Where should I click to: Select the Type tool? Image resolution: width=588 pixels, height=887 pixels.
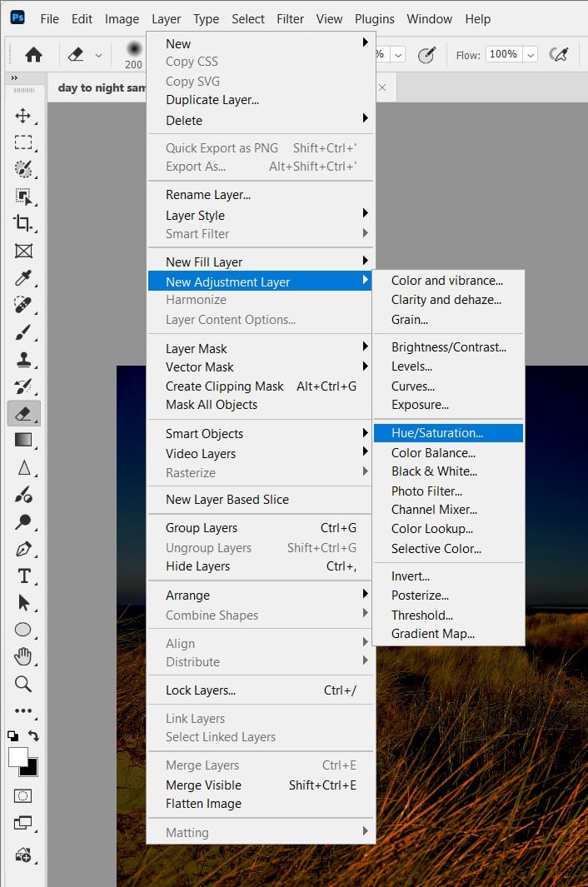coord(23,576)
